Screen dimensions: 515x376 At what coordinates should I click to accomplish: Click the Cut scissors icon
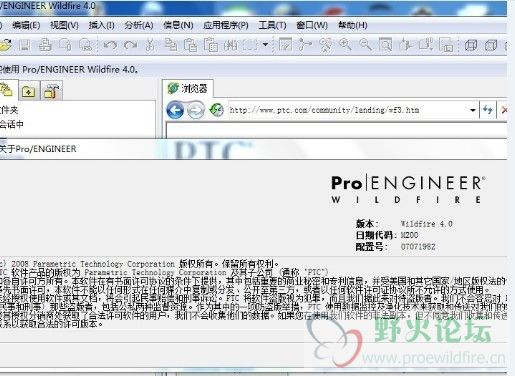pos(150,45)
